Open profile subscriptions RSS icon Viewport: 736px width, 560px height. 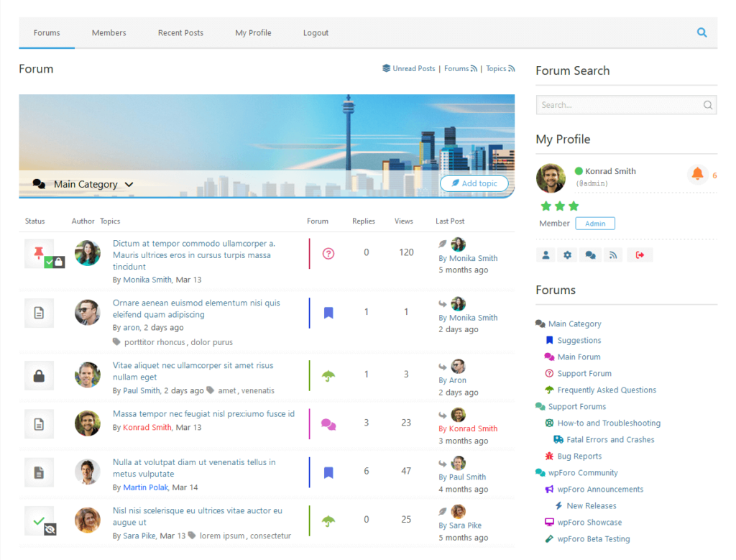[x=613, y=255]
